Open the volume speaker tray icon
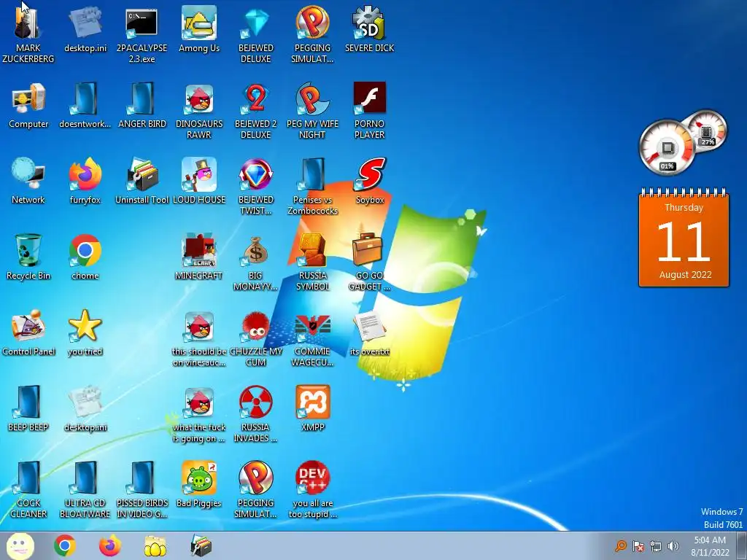The height and width of the screenshot is (560, 747). (673, 546)
